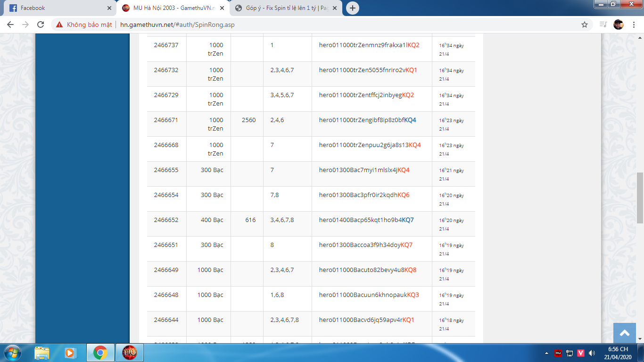Click the taskbar clock showing 6:56 CH
Screen dimensions: 644x362
click(x=618, y=353)
